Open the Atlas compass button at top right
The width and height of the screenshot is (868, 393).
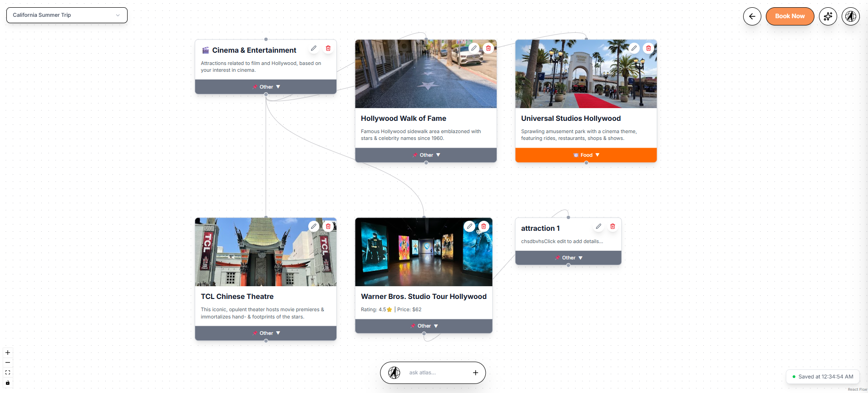coord(851,16)
